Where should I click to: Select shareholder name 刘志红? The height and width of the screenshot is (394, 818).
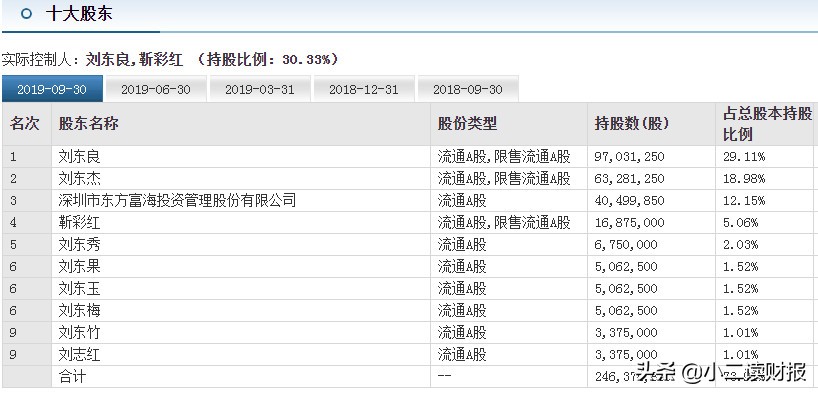click(x=79, y=355)
